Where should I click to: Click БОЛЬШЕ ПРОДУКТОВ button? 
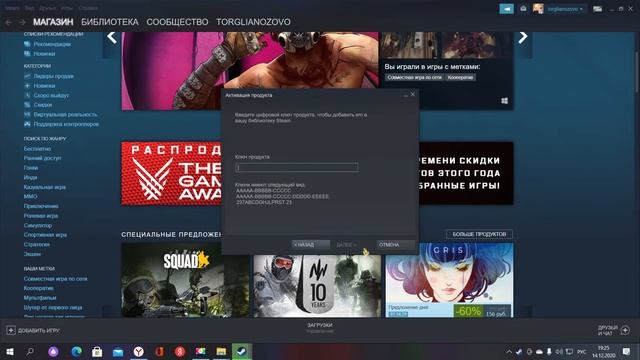point(479,234)
